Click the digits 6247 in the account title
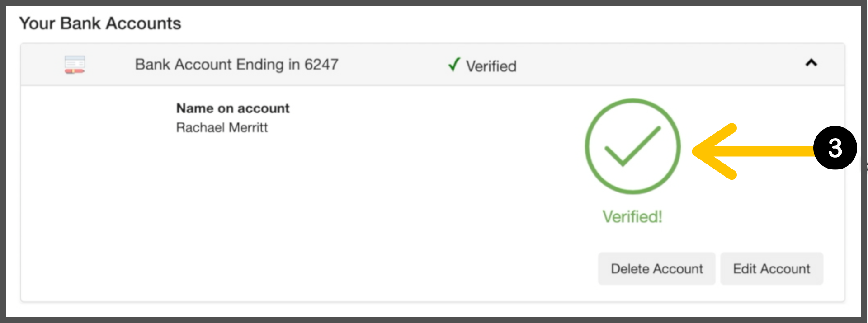This screenshot has width=868, height=323. point(321,65)
